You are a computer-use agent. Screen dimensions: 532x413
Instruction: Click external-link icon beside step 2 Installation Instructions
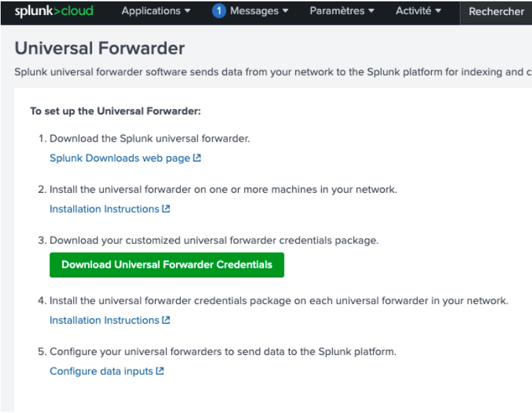[166, 209]
